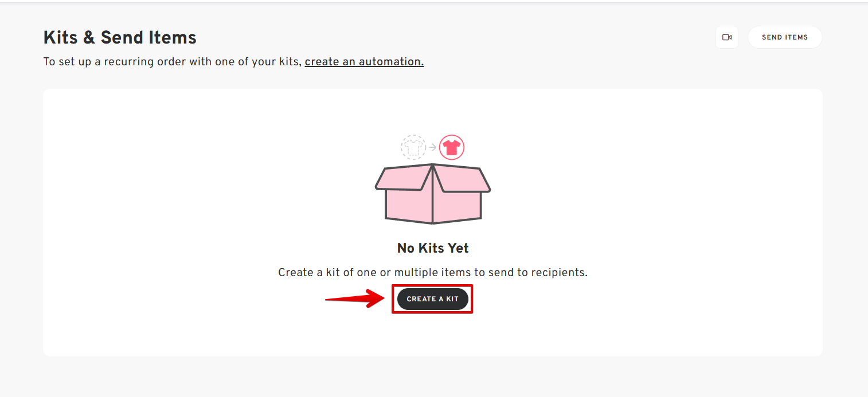Follow the "create an automation" link
This screenshot has height=397, width=868.
(364, 62)
